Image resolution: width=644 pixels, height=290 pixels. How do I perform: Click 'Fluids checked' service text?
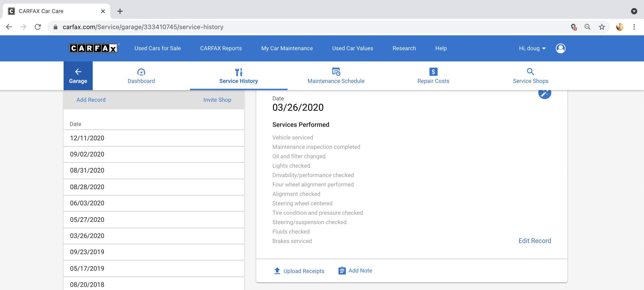click(x=291, y=232)
